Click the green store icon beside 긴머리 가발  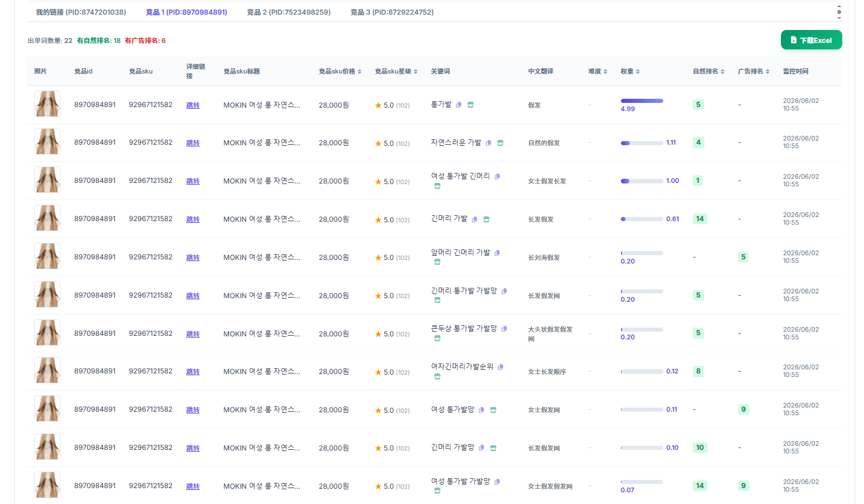pos(486,219)
